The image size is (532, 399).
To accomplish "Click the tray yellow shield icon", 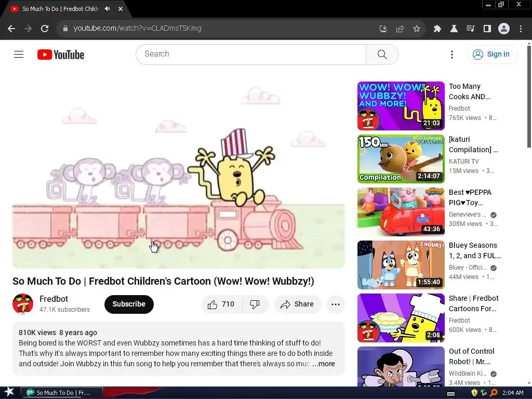I will (474, 393).
